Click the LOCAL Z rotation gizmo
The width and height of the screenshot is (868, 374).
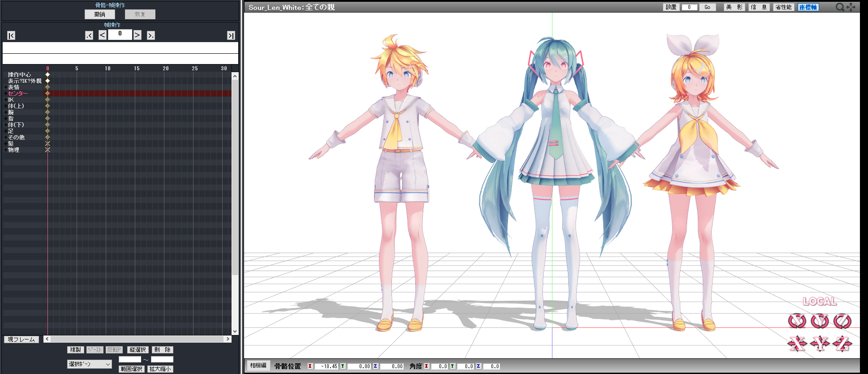pos(842,321)
